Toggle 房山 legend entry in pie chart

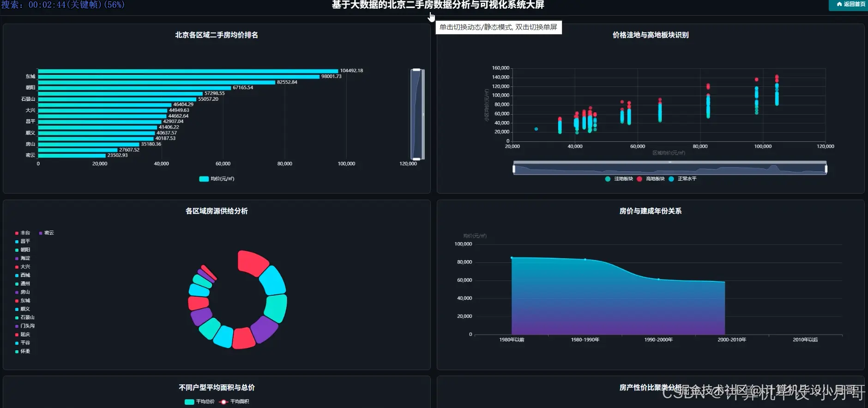(23, 292)
